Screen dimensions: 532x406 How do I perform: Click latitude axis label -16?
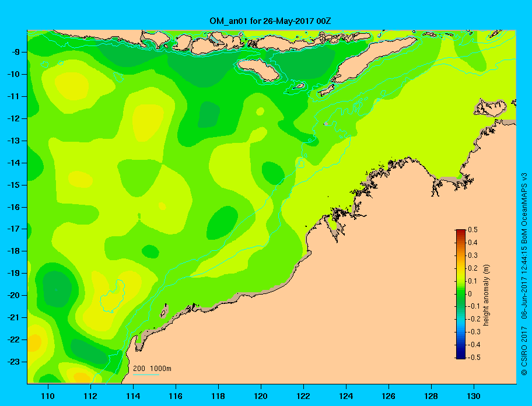click(13, 207)
